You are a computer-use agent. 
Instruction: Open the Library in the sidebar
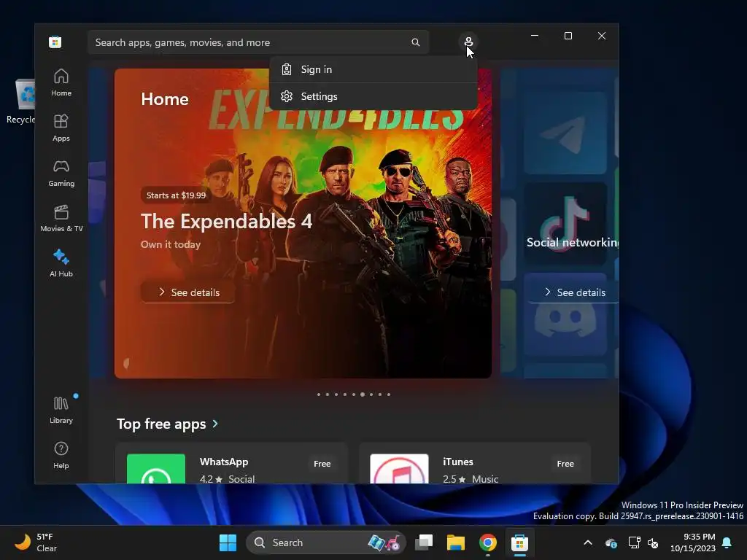pos(61,411)
